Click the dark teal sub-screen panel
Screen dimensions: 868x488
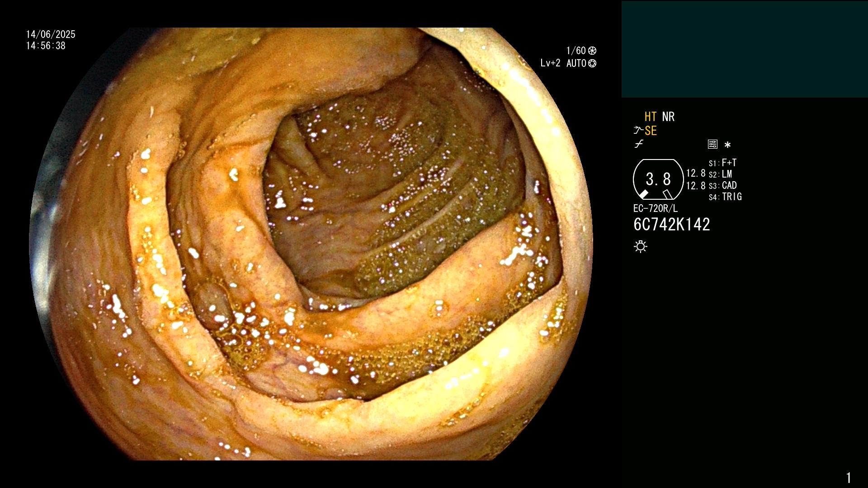[x=745, y=49]
